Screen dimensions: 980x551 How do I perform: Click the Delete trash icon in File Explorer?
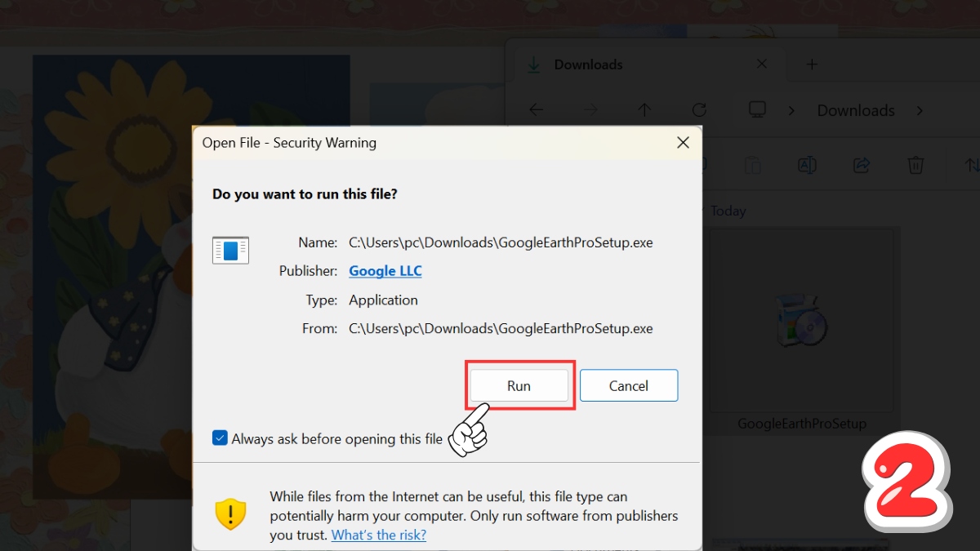click(x=915, y=166)
